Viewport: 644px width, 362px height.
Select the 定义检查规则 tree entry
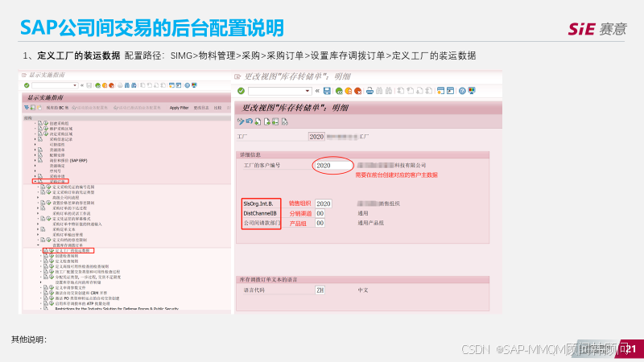point(67,261)
